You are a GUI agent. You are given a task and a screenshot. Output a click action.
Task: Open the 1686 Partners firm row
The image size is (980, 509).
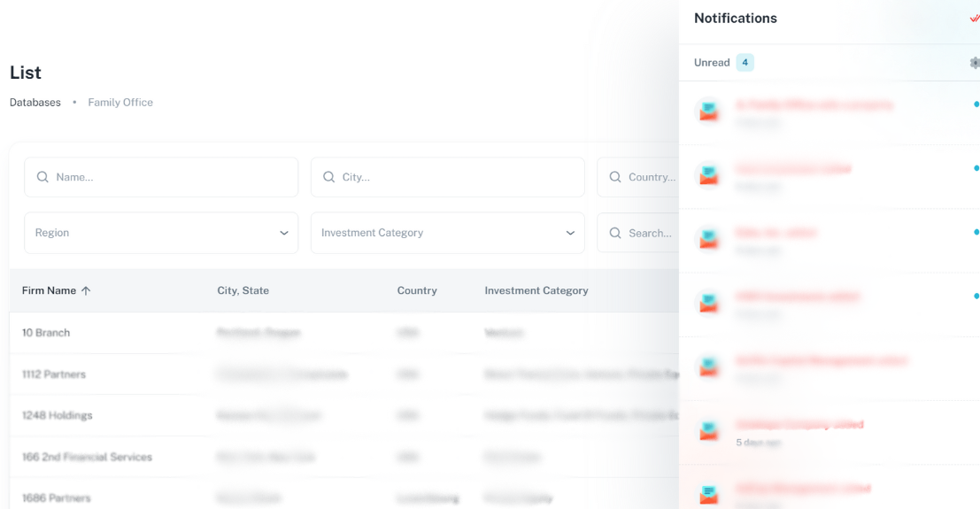click(343, 494)
